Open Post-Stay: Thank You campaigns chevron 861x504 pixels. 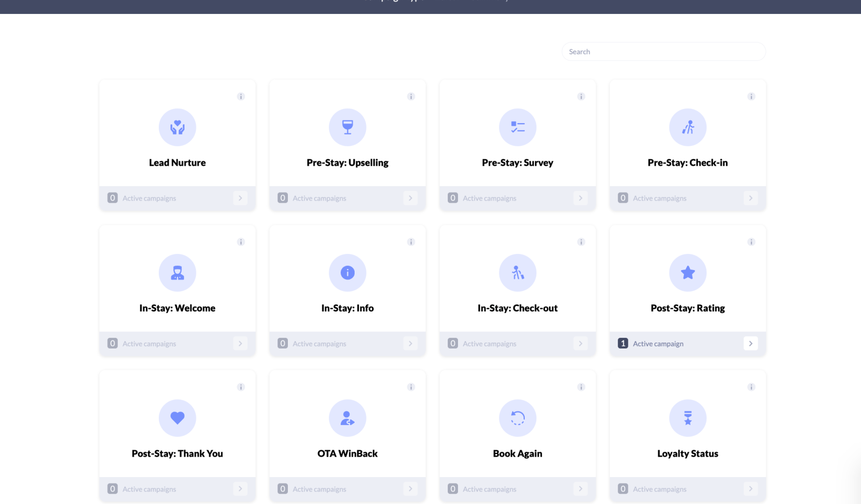pyautogui.click(x=241, y=488)
